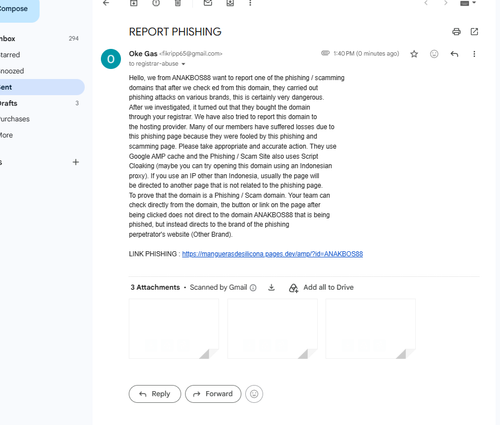
Task: Add emoji reaction beside the Forward button
Action: (254, 394)
